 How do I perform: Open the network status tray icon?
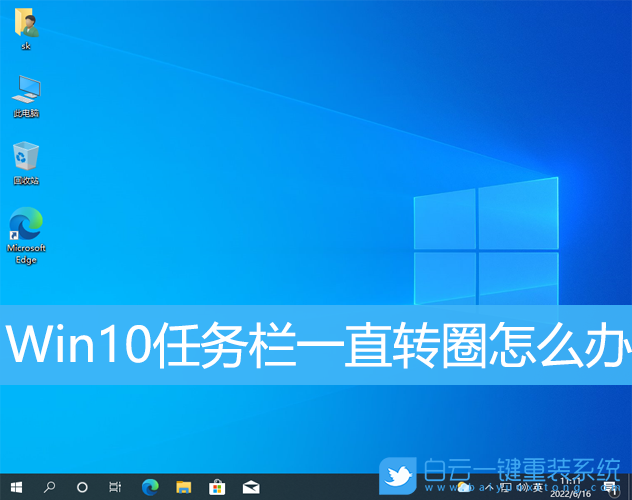505,487
